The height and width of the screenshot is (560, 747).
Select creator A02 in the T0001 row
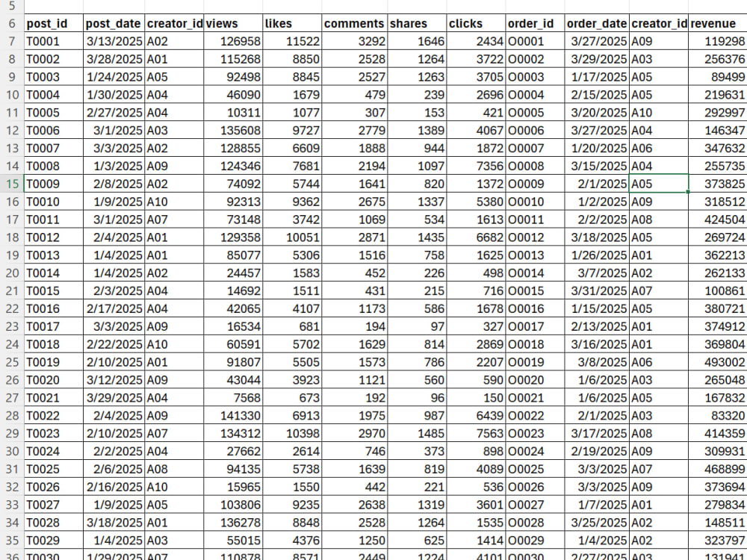pyautogui.click(x=174, y=41)
